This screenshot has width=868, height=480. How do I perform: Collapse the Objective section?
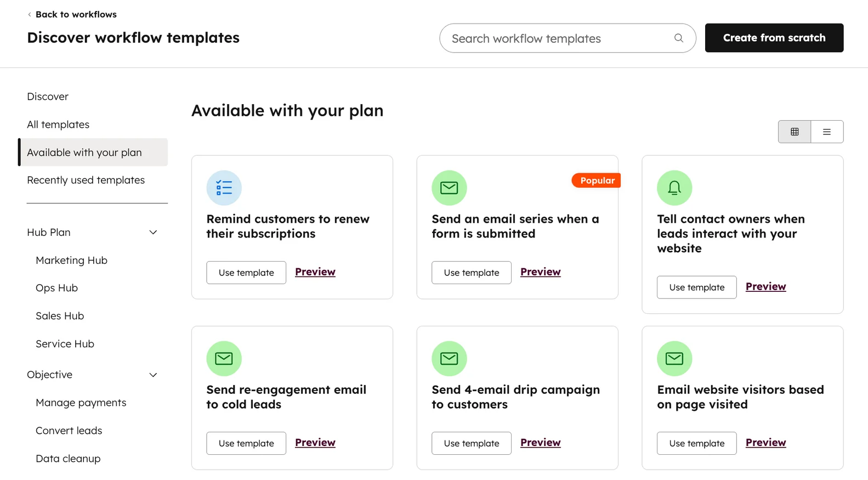pos(153,375)
